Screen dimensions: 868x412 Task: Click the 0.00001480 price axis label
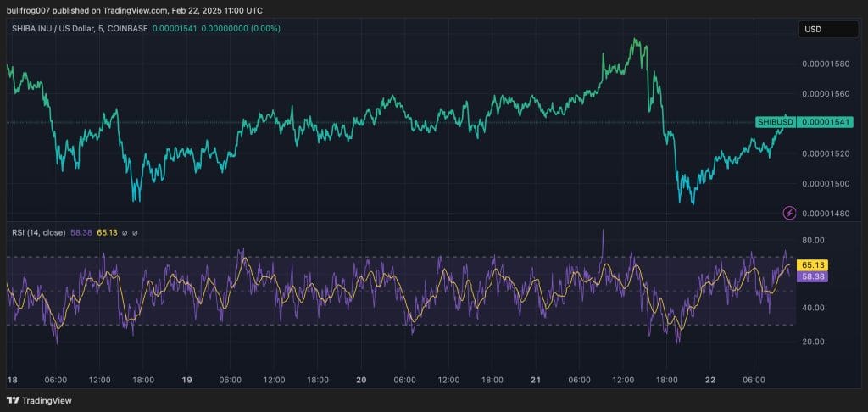pos(826,213)
